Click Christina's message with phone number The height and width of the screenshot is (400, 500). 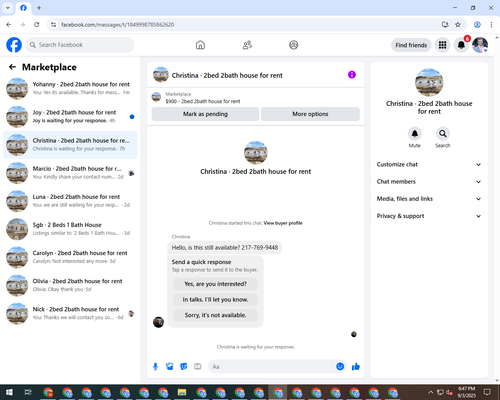pos(225,248)
